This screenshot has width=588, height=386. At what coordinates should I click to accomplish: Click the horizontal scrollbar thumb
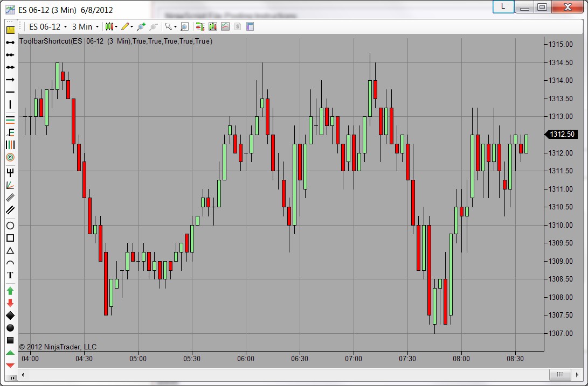pos(560,374)
